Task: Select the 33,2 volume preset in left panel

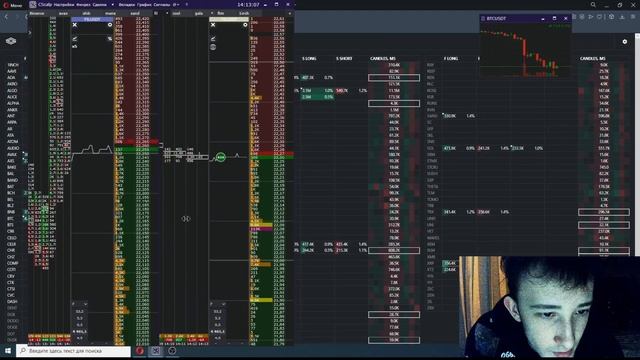Action: (80, 311)
